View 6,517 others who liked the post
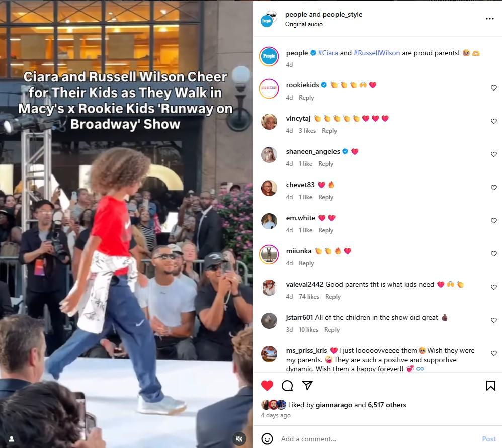Viewport: 502px width, 448px height. pyautogui.click(x=387, y=405)
